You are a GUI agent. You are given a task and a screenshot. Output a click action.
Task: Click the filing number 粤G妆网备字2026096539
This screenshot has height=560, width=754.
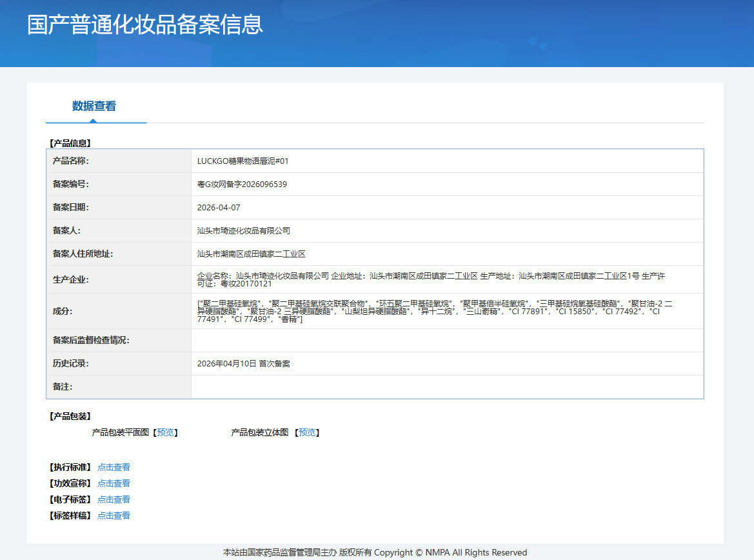point(242,185)
